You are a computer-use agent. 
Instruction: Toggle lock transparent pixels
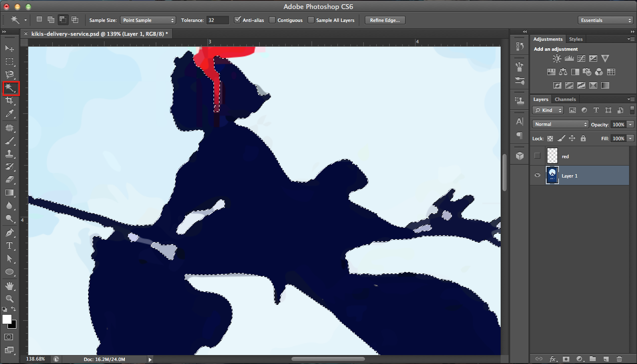(550, 139)
